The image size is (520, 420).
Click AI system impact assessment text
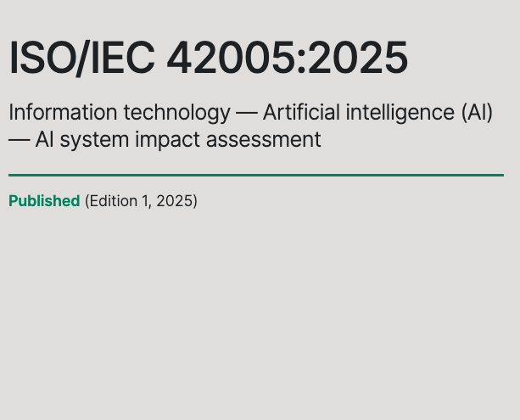[x=178, y=140]
